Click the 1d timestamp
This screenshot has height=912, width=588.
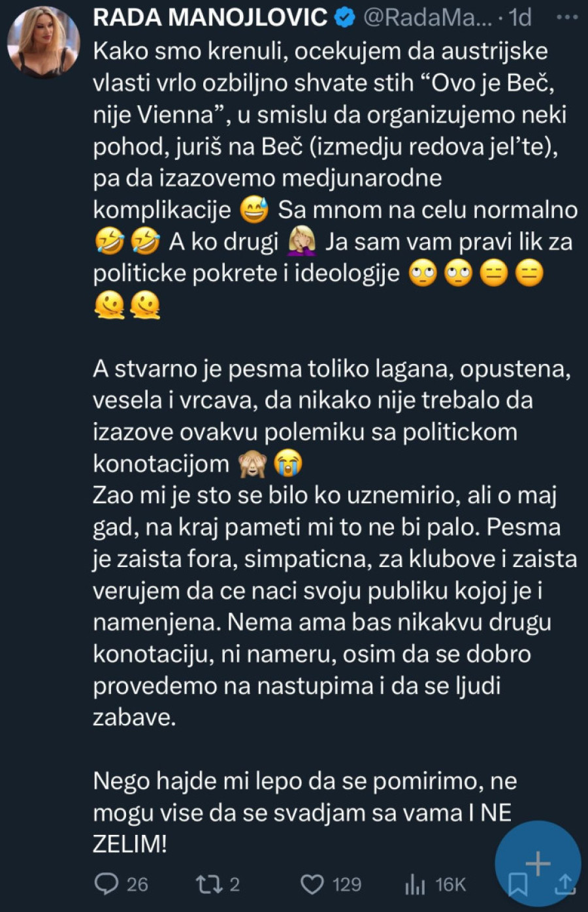pos(520,18)
